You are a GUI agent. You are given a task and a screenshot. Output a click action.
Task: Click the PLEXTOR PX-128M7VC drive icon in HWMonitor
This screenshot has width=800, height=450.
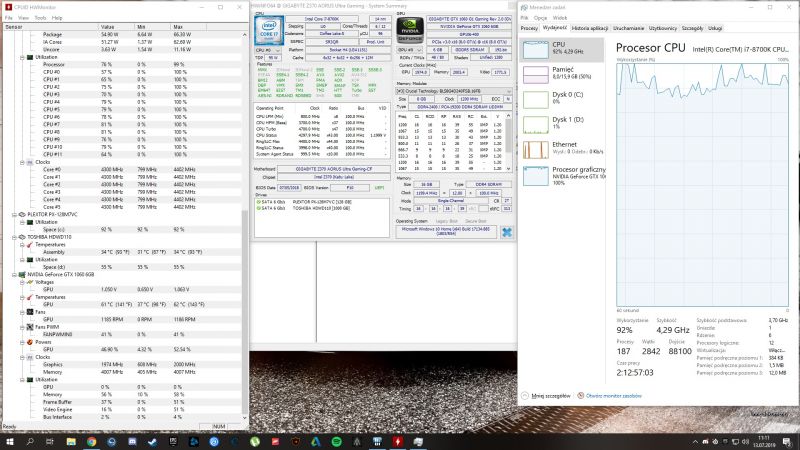point(22,215)
